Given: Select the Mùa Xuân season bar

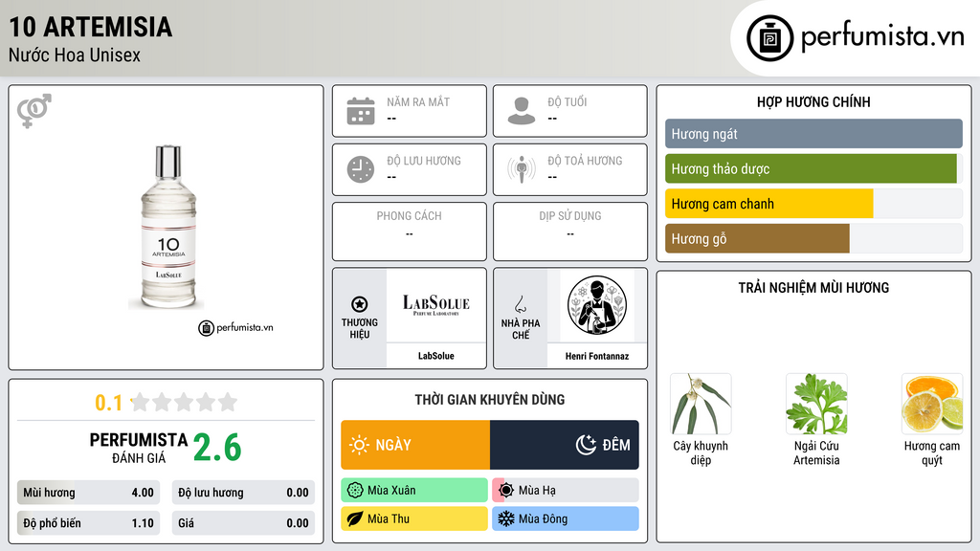Looking at the screenshot, I should (414, 491).
